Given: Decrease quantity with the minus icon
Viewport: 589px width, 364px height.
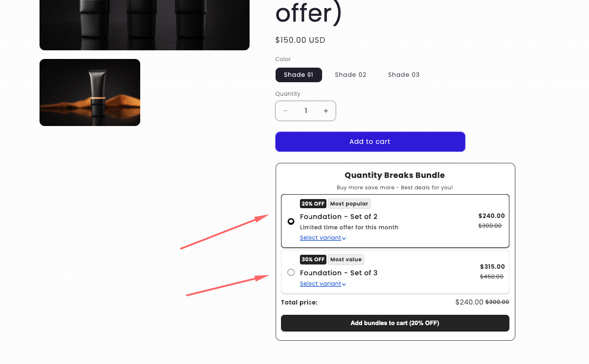Looking at the screenshot, I should (x=285, y=111).
